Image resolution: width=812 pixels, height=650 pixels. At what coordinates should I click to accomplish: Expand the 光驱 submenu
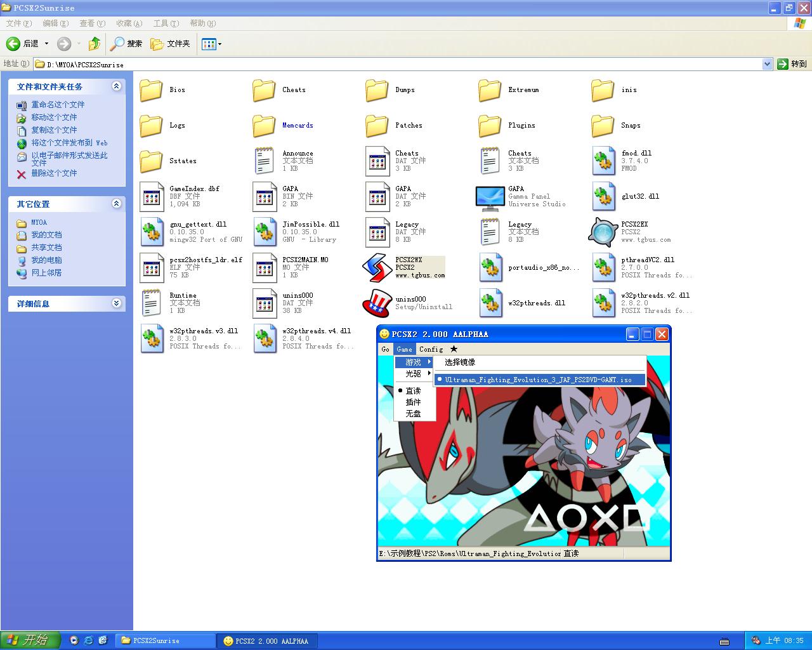[x=414, y=374]
